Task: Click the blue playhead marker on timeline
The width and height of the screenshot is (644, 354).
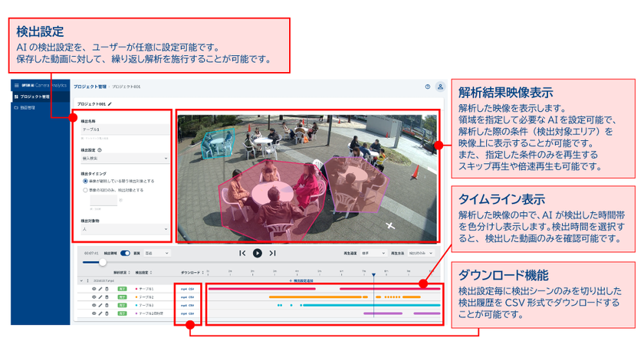Action: click(374, 275)
